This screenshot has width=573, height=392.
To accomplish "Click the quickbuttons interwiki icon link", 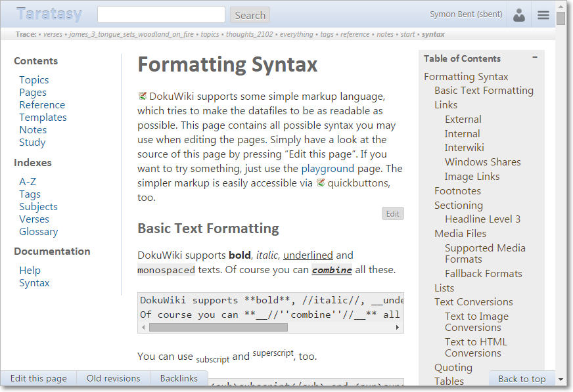I will click(321, 183).
